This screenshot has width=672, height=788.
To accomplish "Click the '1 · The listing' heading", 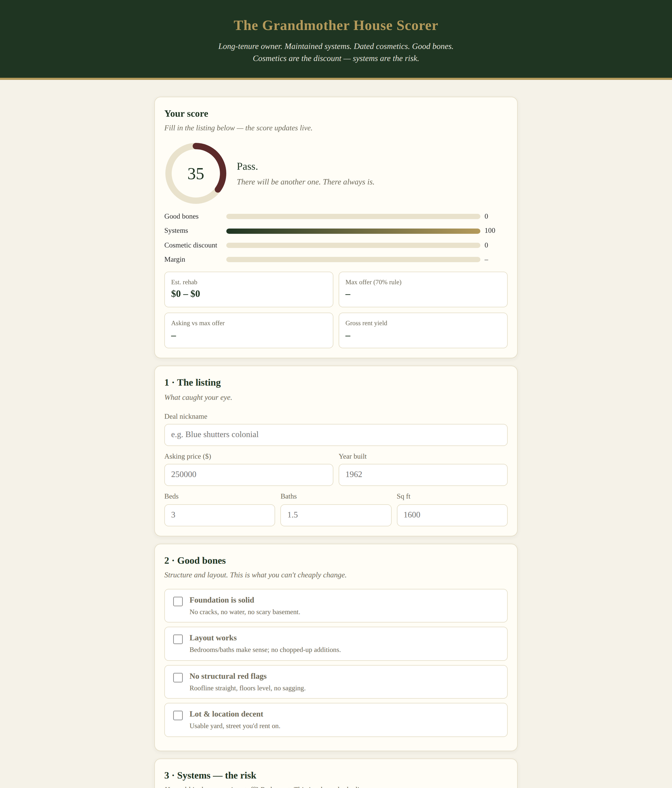I will tap(192, 383).
